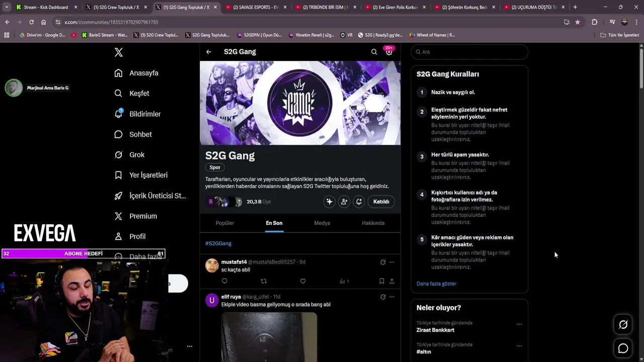Bookmark mustafa14's post
The width and height of the screenshot is (644, 362).
click(x=381, y=281)
